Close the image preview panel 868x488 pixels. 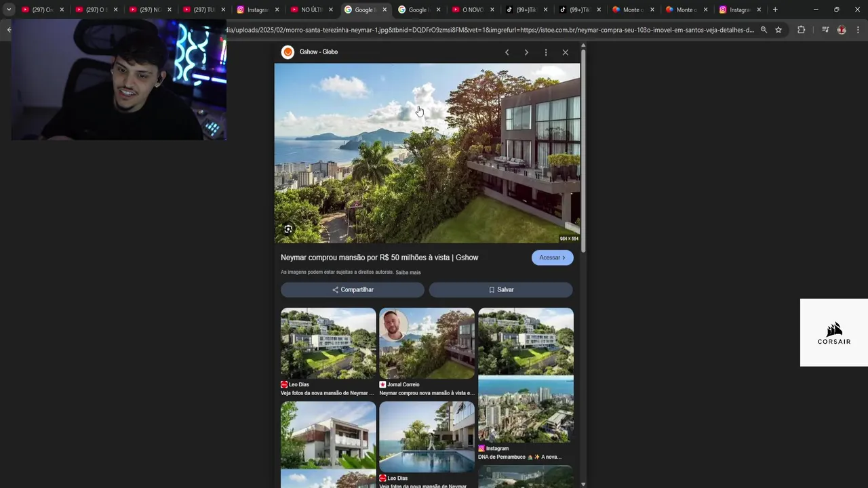(566, 52)
